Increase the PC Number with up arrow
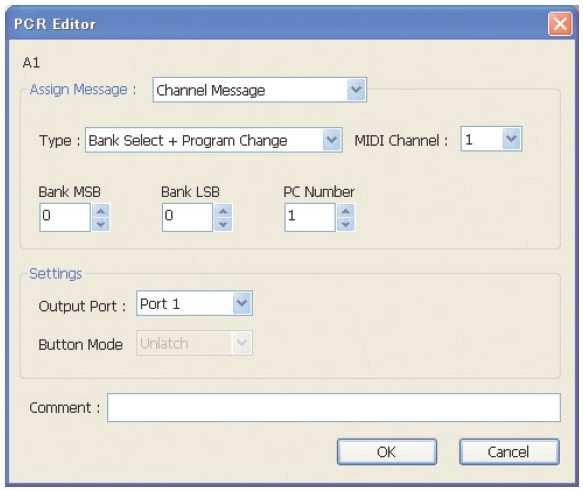 coord(346,211)
